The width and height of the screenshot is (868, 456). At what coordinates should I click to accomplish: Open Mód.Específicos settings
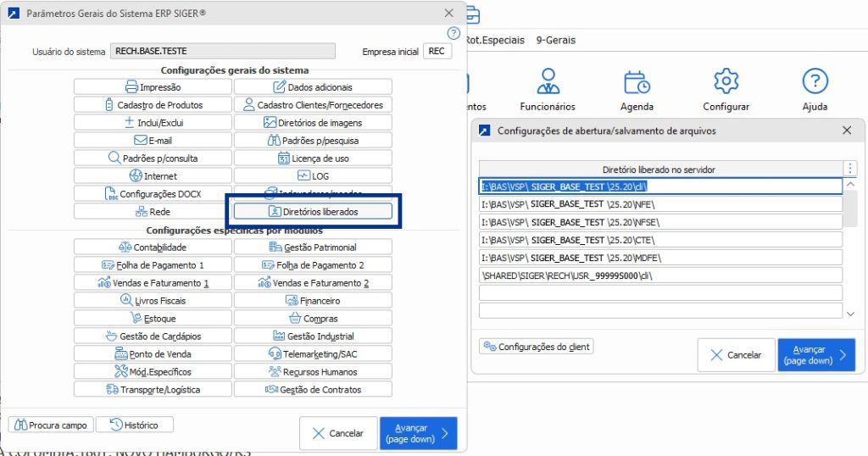coord(153,371)
